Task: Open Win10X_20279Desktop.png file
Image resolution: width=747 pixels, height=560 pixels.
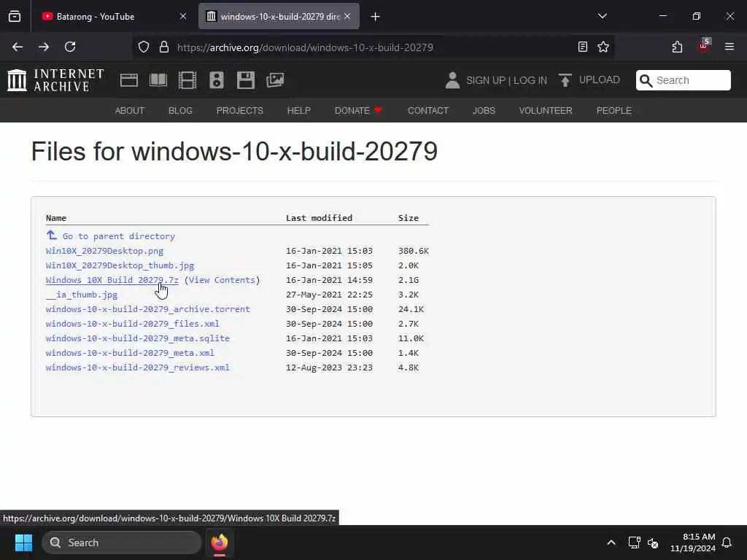Action: click(x=104, y=251)
